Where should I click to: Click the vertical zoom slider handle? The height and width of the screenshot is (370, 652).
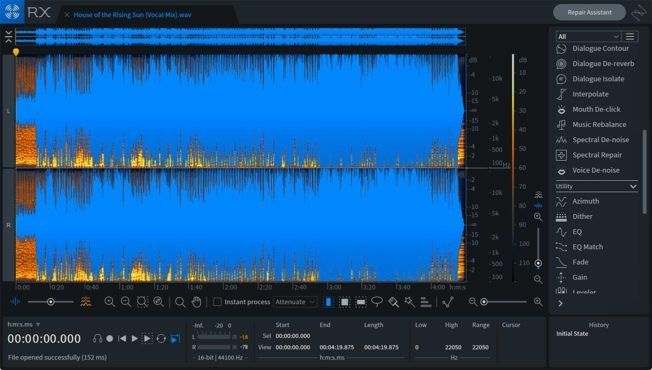coord(538,263)
